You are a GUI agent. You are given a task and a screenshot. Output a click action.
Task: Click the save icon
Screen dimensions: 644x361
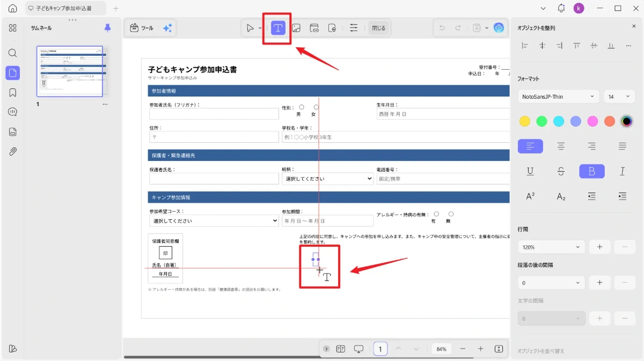(477, 28)
